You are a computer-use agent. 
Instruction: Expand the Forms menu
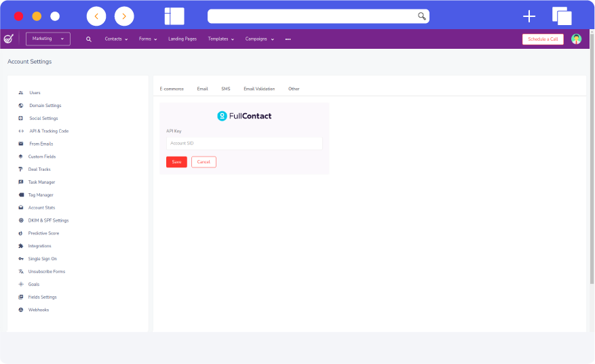coord(148,39)
